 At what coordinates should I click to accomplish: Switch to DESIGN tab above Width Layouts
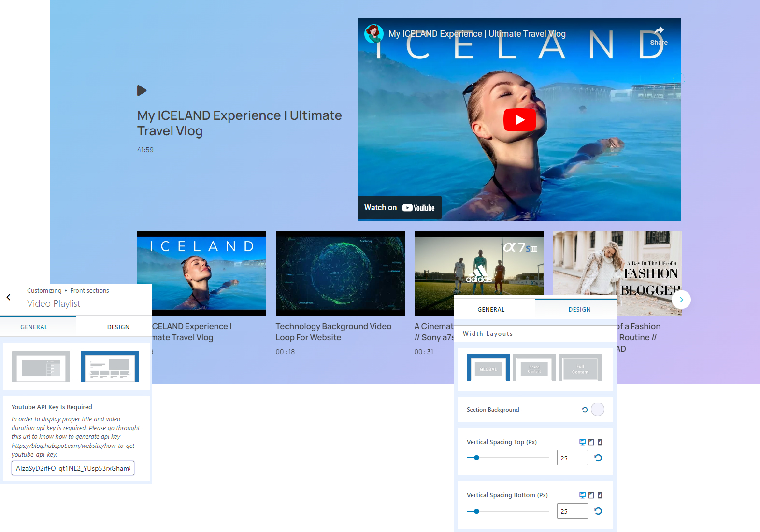coord(579,310)
